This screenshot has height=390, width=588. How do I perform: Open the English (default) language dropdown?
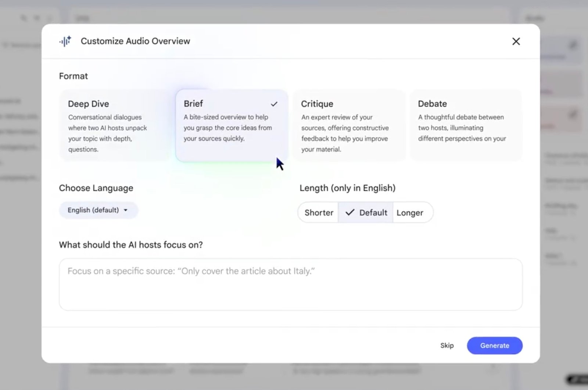[98, 210]
